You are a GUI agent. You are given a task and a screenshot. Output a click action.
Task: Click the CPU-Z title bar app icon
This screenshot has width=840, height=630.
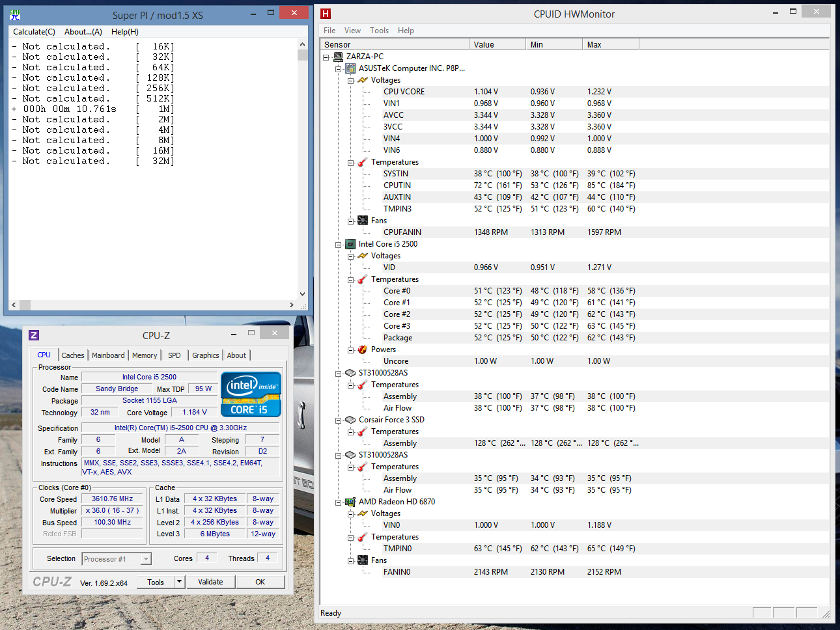click(x=34, y=335)
